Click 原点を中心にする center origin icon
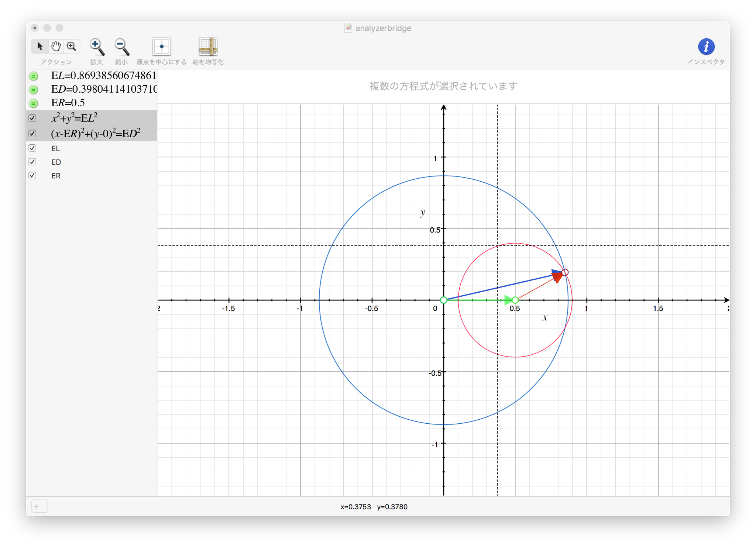 coord(161,47)
